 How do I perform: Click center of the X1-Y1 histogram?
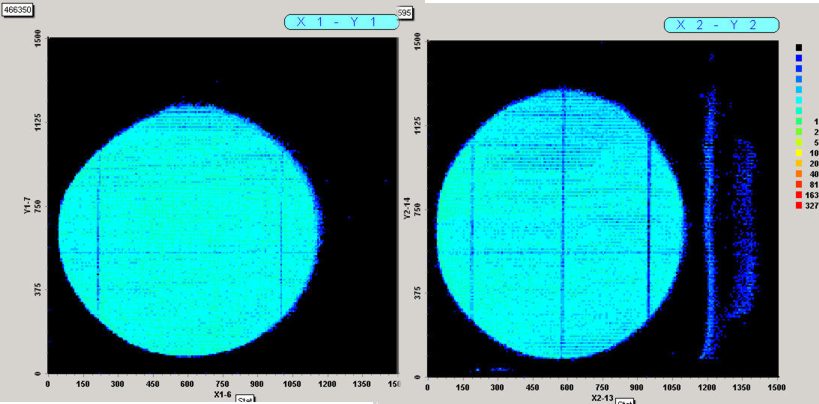190,228
